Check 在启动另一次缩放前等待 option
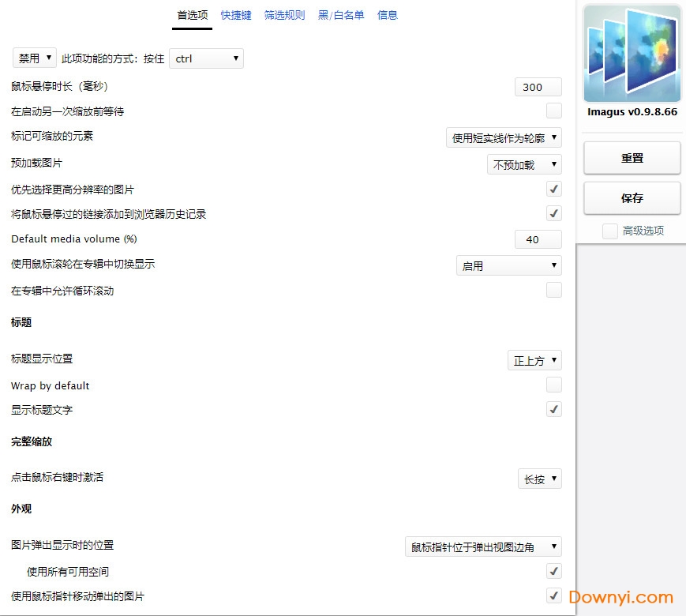 click(554, 111)
